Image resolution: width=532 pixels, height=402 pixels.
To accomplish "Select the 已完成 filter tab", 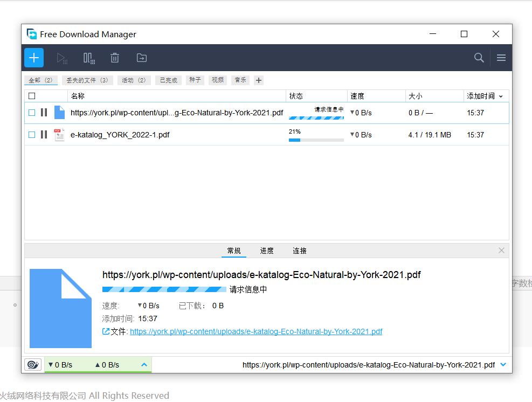I will [x=168, y=80].
